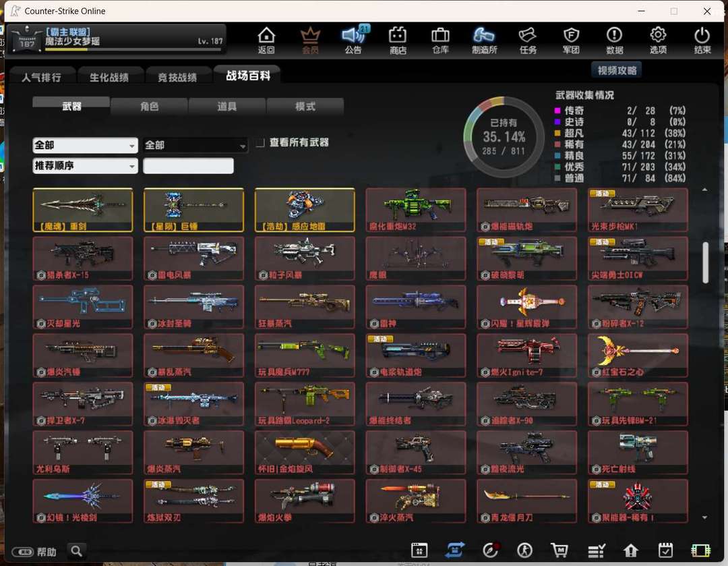This screenshot has height=566, width=728.
Task: Click the 视频攻略 button
Action: [x=617, y=70]
